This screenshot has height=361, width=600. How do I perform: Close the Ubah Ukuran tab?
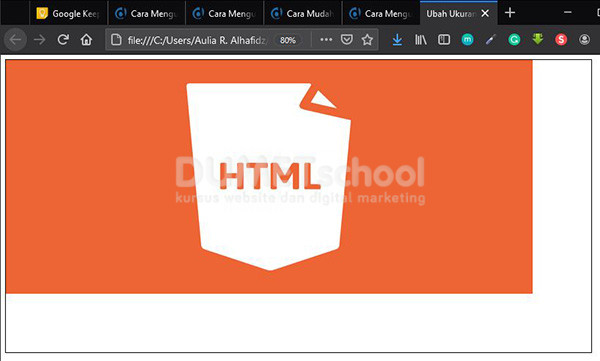[x=485, y=13]
